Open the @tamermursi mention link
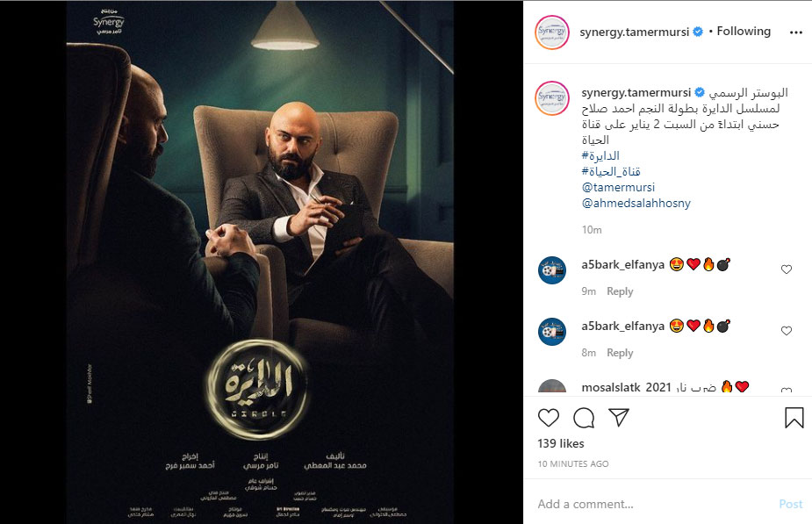The height and width of the screenshot is (524, 812). [618, 187]
